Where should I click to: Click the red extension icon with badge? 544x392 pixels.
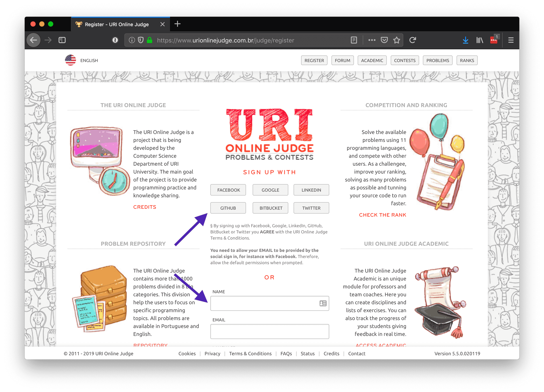coord(494,40)
